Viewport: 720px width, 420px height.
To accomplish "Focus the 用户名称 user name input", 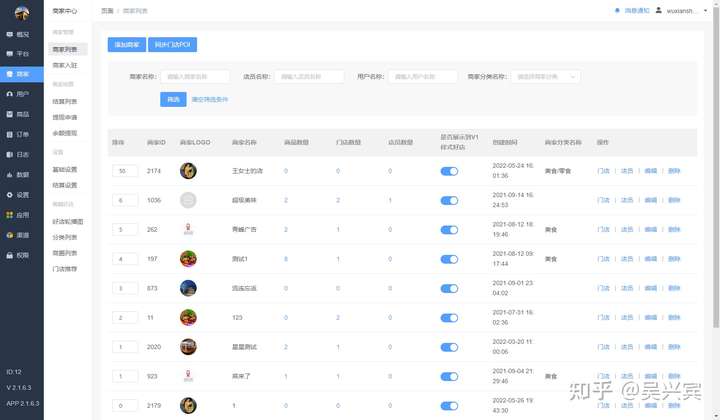I will coord(423,77).
